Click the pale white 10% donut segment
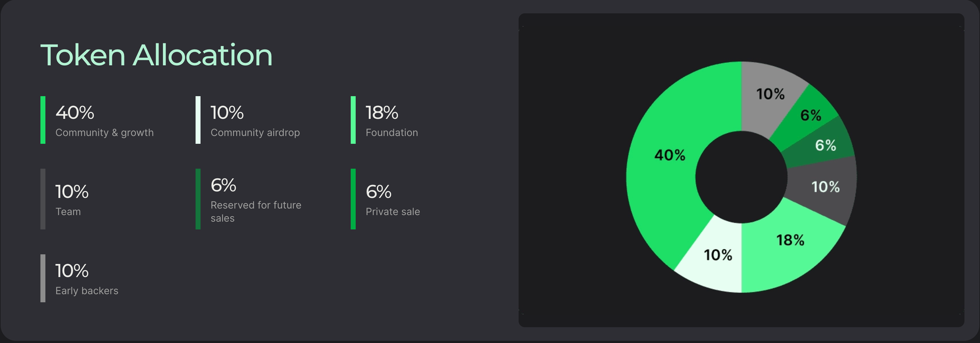This screenshot has width=980, height=343. (x=715, y=255)
